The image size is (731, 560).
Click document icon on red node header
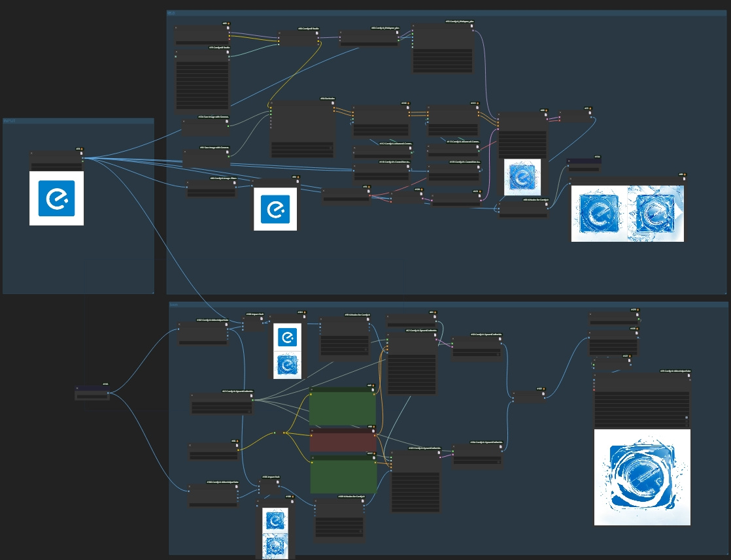pyautogui.click(x=373, y=431)
